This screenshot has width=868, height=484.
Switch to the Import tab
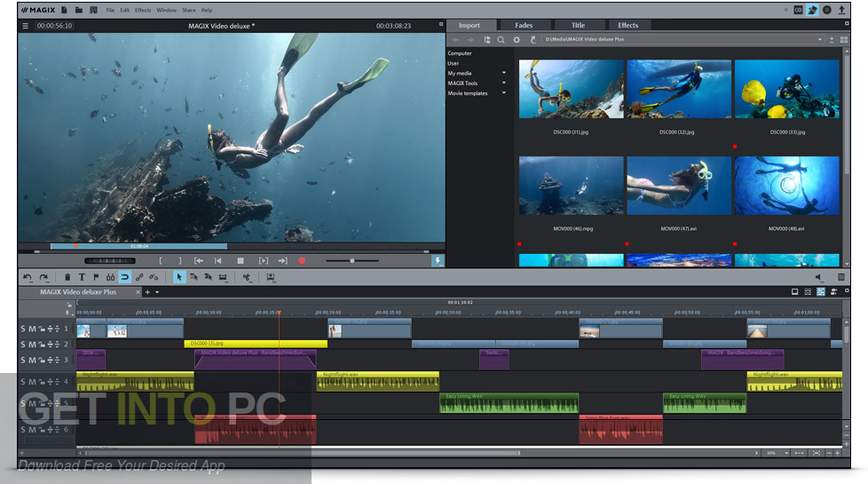[x=470, y=26]
